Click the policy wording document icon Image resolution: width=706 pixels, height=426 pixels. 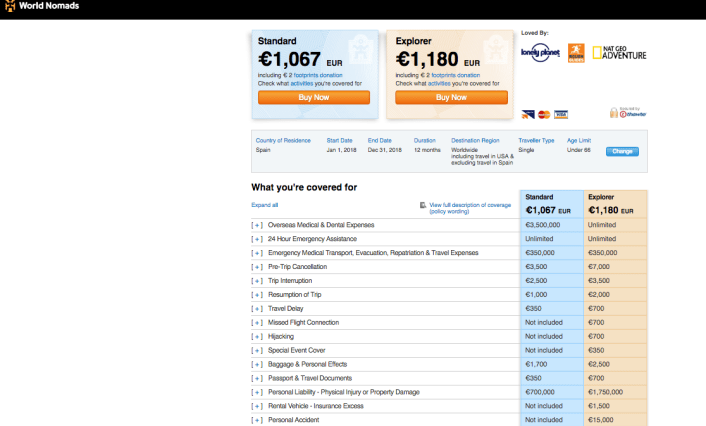(x=424, y=205)
